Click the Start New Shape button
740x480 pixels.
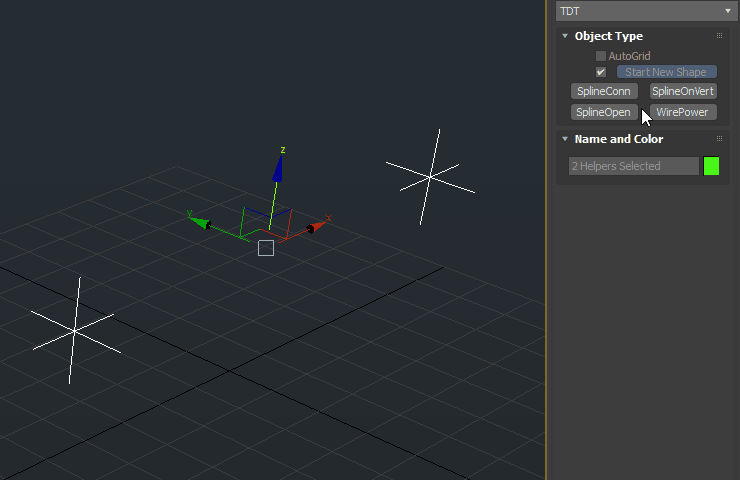(x=666, y=72)
